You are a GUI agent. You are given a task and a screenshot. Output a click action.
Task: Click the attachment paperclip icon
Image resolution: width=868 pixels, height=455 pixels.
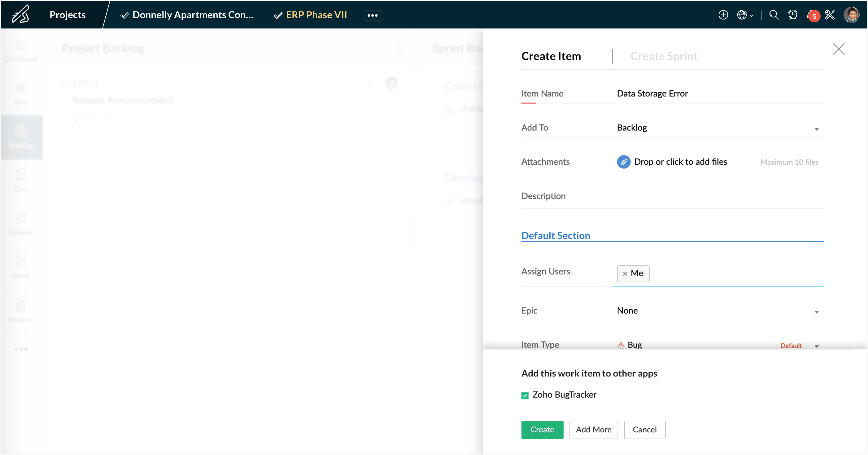pos(623,162)
